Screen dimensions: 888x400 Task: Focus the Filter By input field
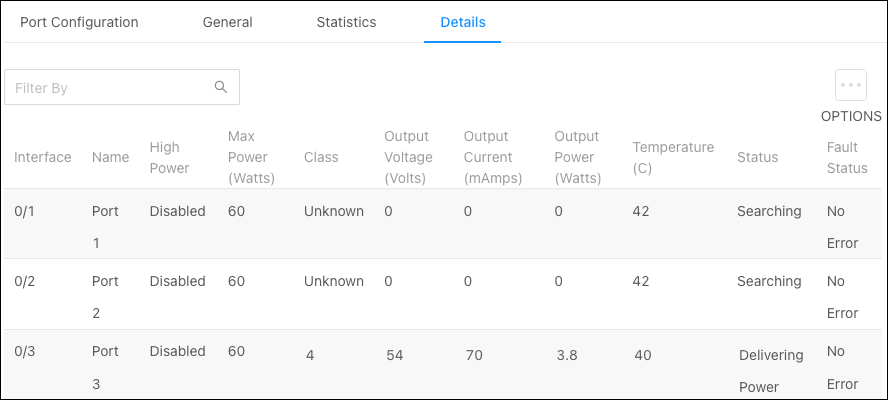[122, 87]
